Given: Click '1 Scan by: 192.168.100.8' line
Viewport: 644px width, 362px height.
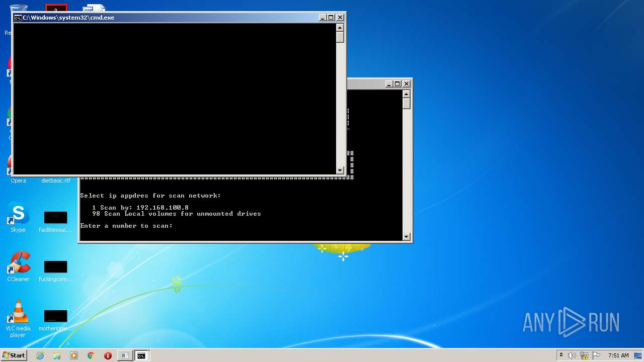Looking at the screenshot, I should pyautogui.click(x=140, y=207).
